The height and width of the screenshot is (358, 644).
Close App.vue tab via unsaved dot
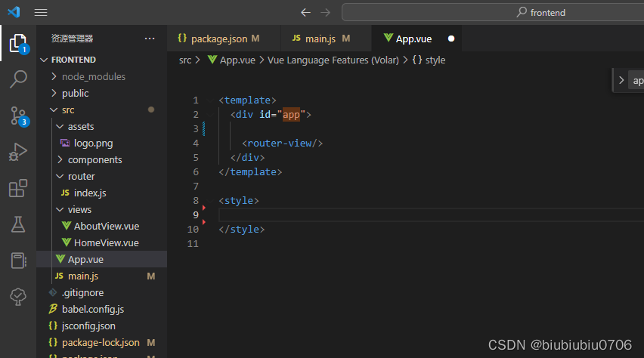pyautogui.click(x=451, y=38)
